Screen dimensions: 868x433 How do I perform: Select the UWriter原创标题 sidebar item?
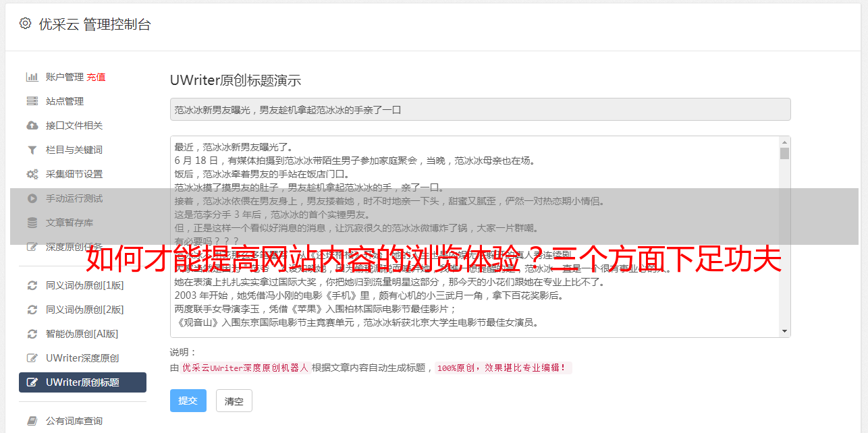(x=82, y=382)
